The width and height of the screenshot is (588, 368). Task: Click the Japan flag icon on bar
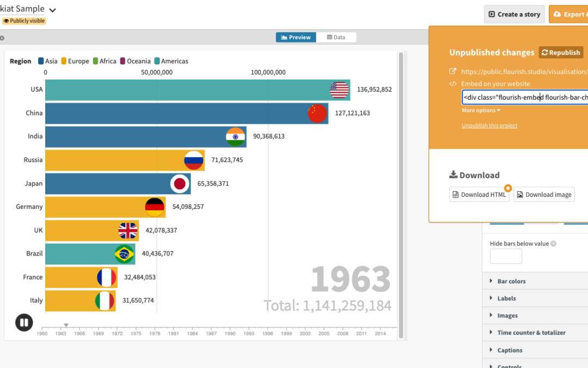coord(180,184)
